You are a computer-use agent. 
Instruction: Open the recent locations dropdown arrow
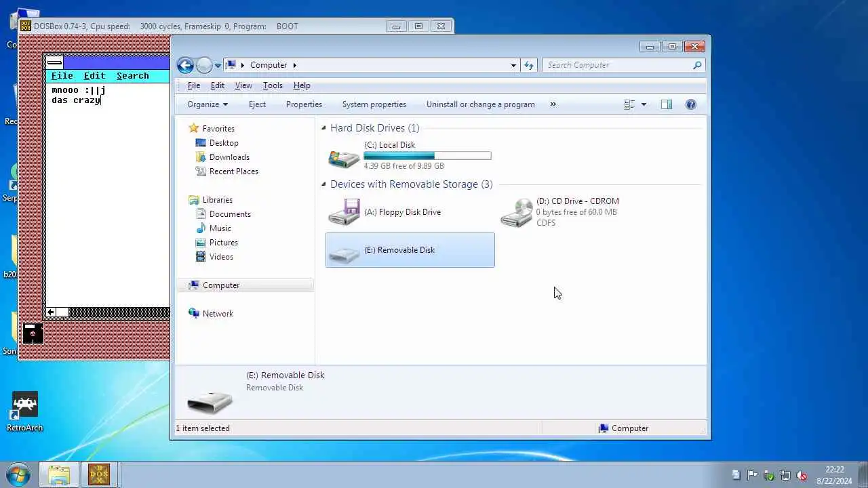[x=218, y=66]
